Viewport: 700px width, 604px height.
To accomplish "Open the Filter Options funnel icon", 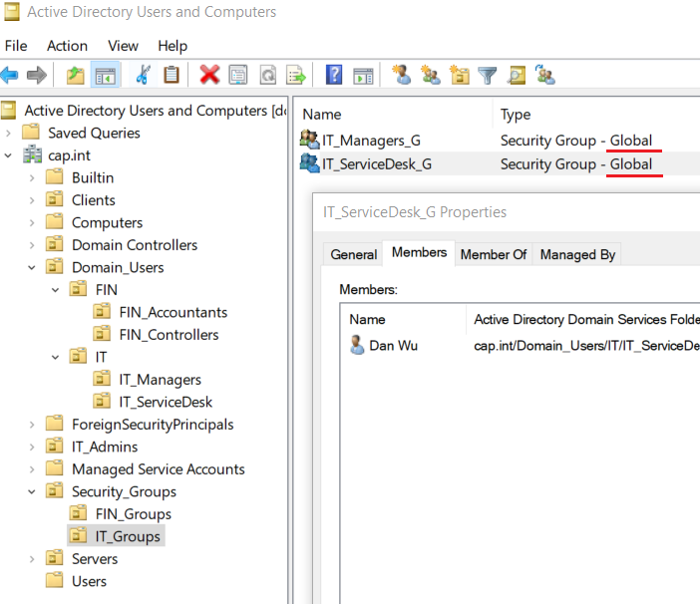I will point(487,75).
